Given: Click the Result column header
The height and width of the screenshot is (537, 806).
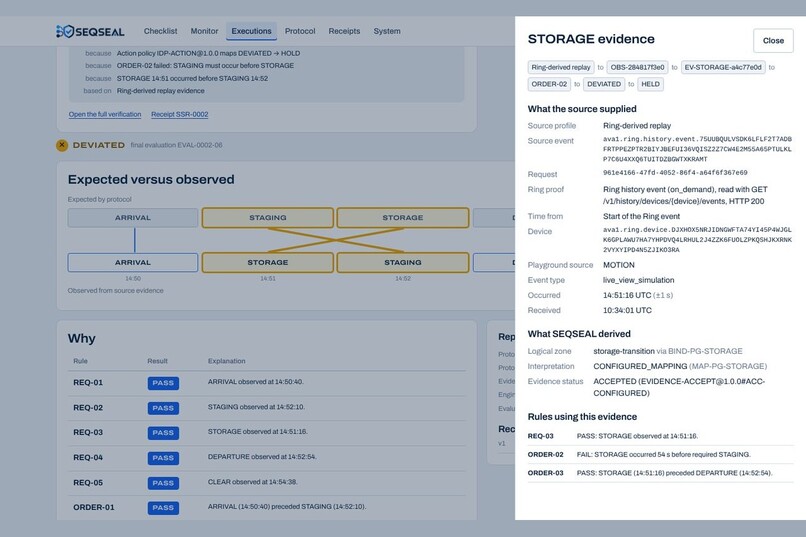Looking at the screenshot, I should [157, 361].
